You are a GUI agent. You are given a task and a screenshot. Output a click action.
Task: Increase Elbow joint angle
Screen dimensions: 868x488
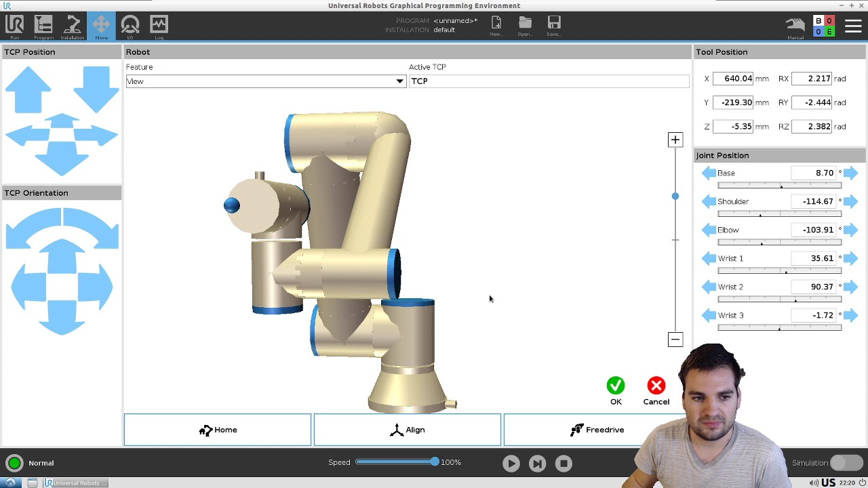point(850,230)
